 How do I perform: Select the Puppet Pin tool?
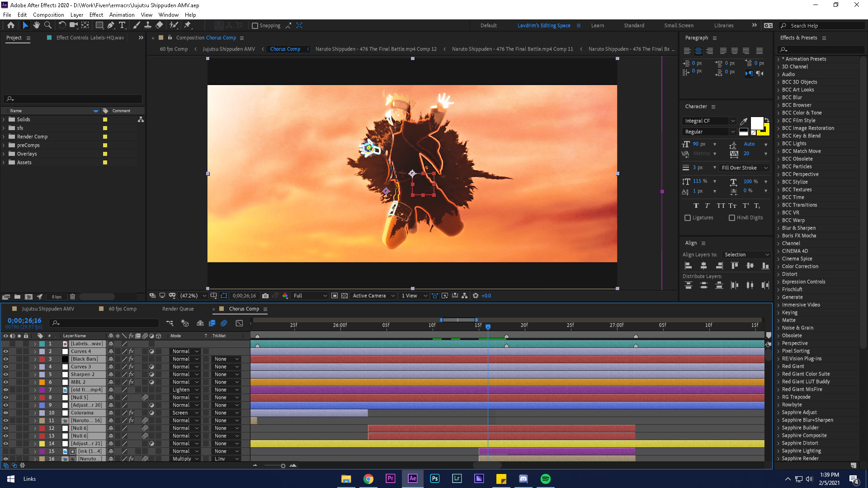click(x=188, y=25)
